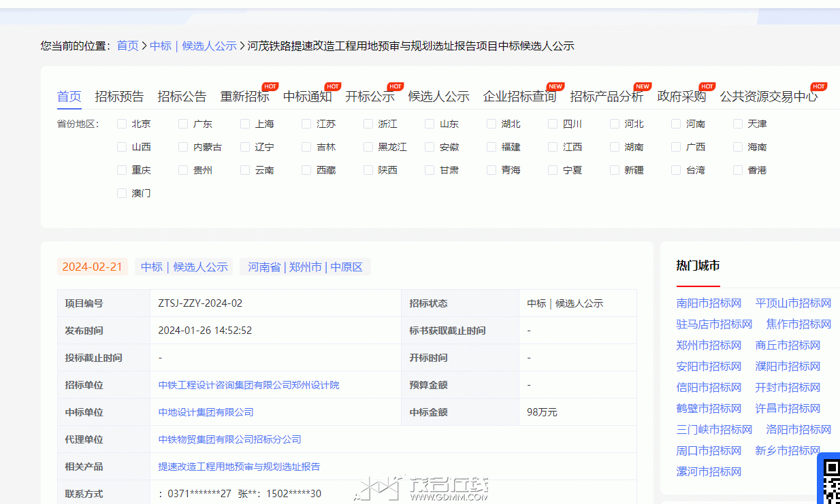The height and width of the screenshot is (504, 840).
Task: Open the 信阳市招标网 link
Action: pos(709,388)
